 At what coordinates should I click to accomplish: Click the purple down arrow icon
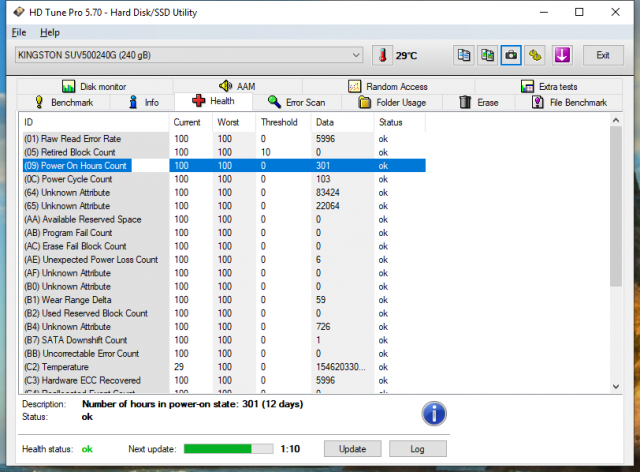coord(561,55)
